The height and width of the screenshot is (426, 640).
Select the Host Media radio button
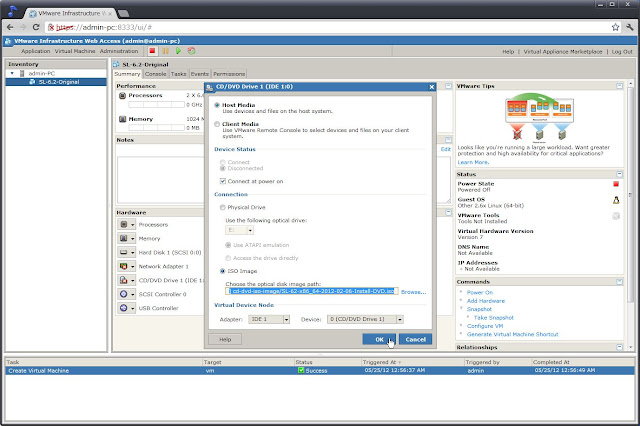click(217, 105)
